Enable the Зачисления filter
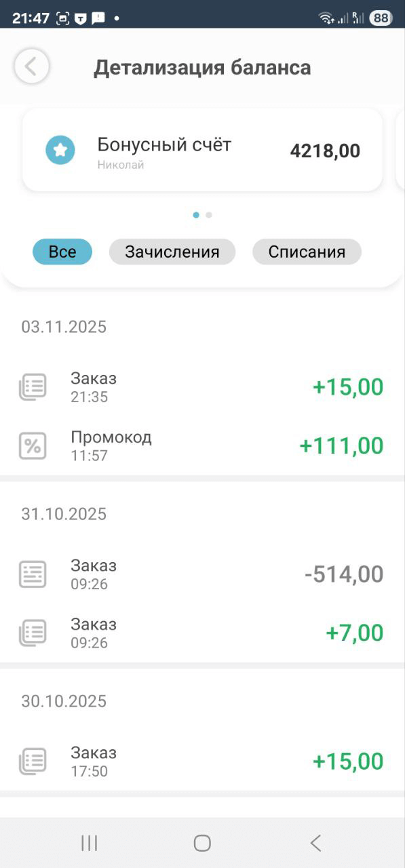 (172, 251)
